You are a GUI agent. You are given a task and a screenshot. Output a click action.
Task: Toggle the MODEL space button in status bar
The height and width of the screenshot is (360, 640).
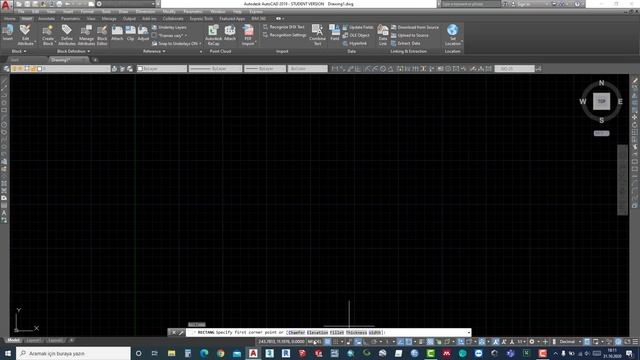314,342
